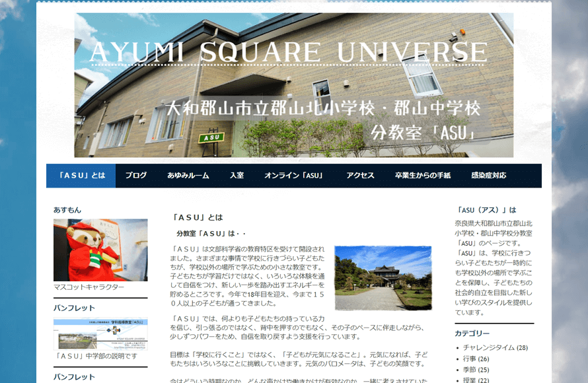The height and width of the screenshot is (383, 588).
Task: Open 卒業生からの手紙 in the menu
Action: click(x=423, y=176)
